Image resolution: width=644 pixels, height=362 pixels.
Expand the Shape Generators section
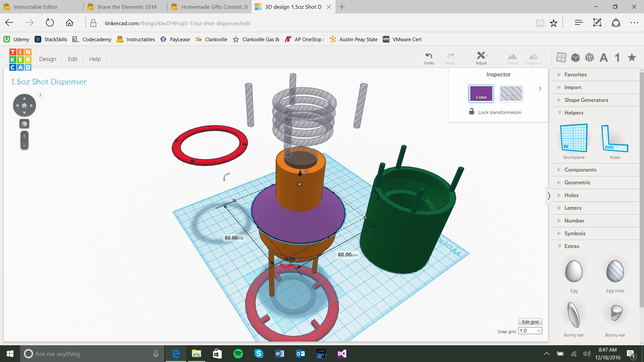click(x=586, y=100)
